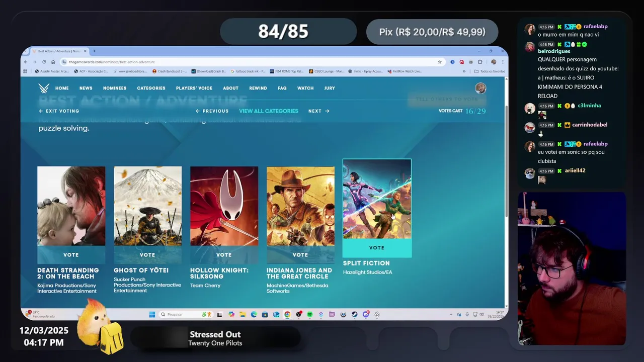644x362 pixels.
Task: Vote for Death Stranding 2: On the Beach
Action: 71,255
